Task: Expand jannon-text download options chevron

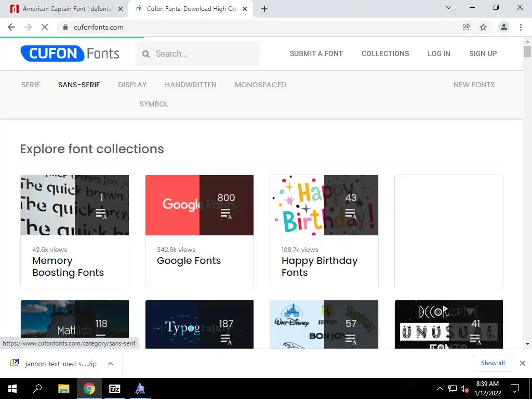Action: (x=111, y=363)
